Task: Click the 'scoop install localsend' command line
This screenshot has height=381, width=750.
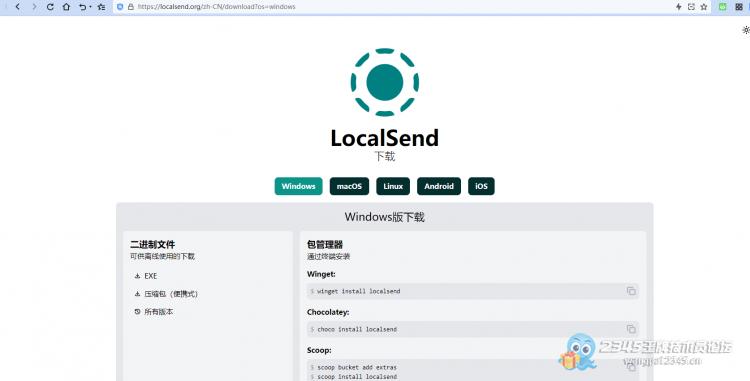Action: (x=357, y=377)
